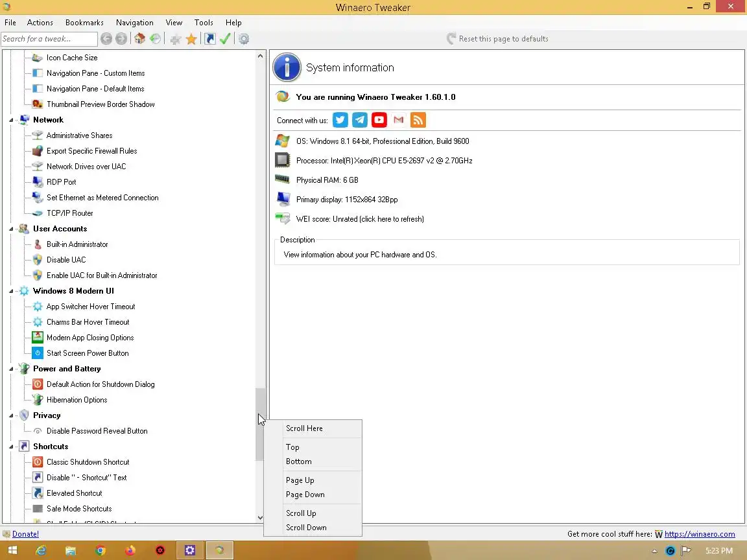Viewport: 747px width, 560px height.
Task: Open the File menu
Action: (x=10, y=23)
